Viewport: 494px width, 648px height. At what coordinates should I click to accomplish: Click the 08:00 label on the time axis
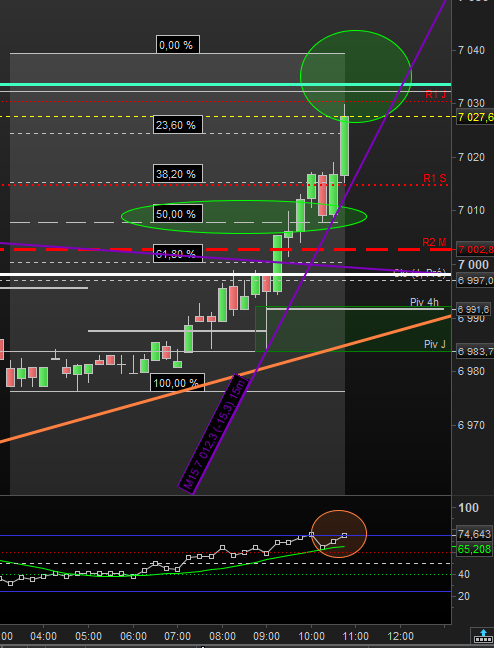click(x=222, y=635)
